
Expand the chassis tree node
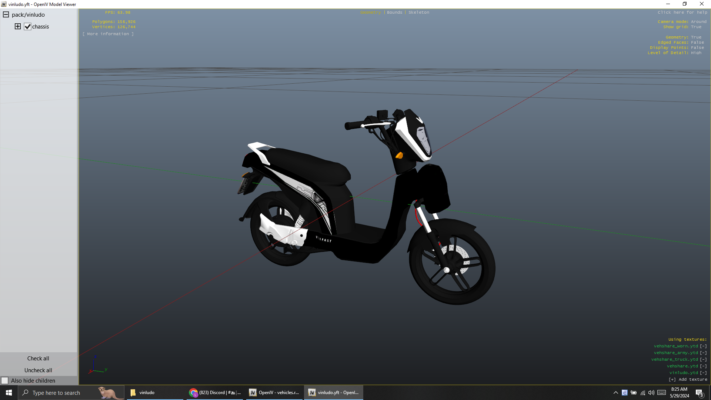pos(18,27)
